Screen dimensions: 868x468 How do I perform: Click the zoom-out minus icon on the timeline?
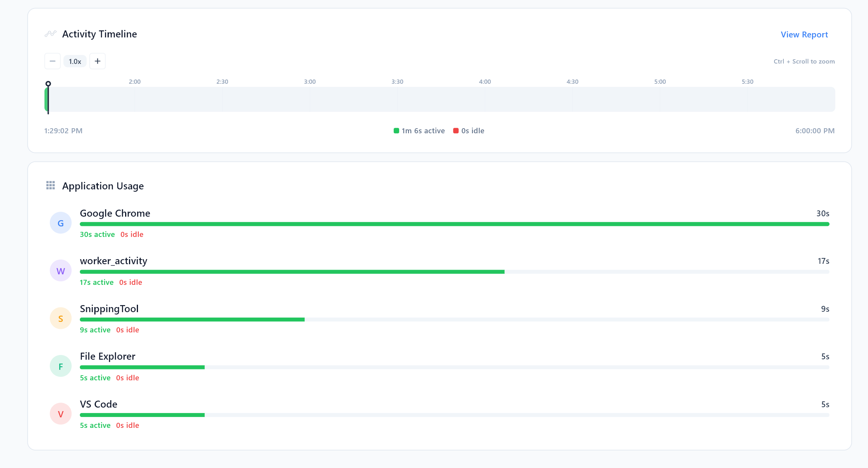(x=52, y=61)
